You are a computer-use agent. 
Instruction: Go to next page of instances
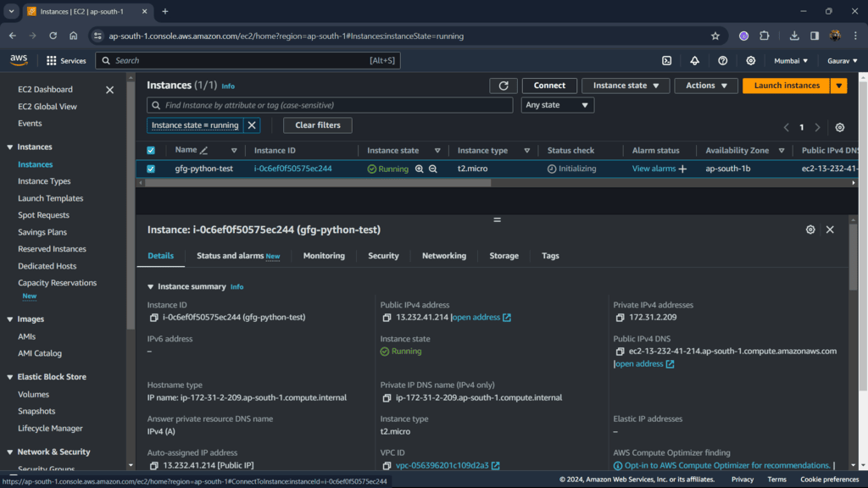click(x=817, y=127)
